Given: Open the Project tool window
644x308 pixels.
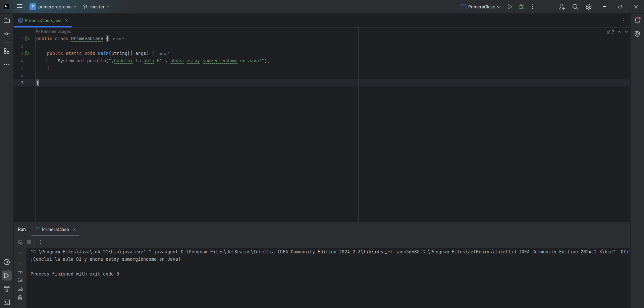Looking at the screenshot, I should pyautogui.click(x=7, y=20).
